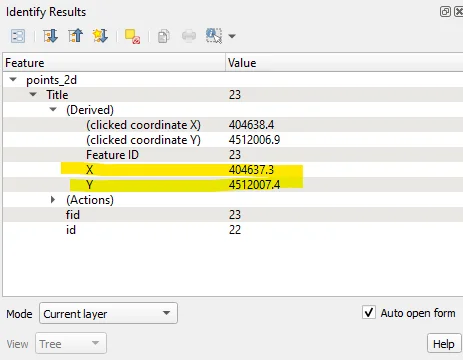Click the Identify Features selection tool icon
The height and width of the screenshot is (360, 463).
click(x=214, y=36)
